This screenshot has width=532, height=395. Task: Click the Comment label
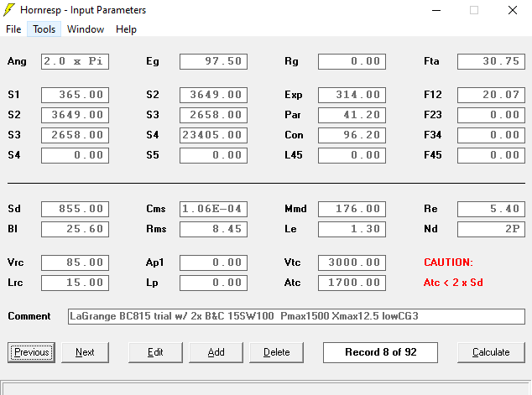29,316
